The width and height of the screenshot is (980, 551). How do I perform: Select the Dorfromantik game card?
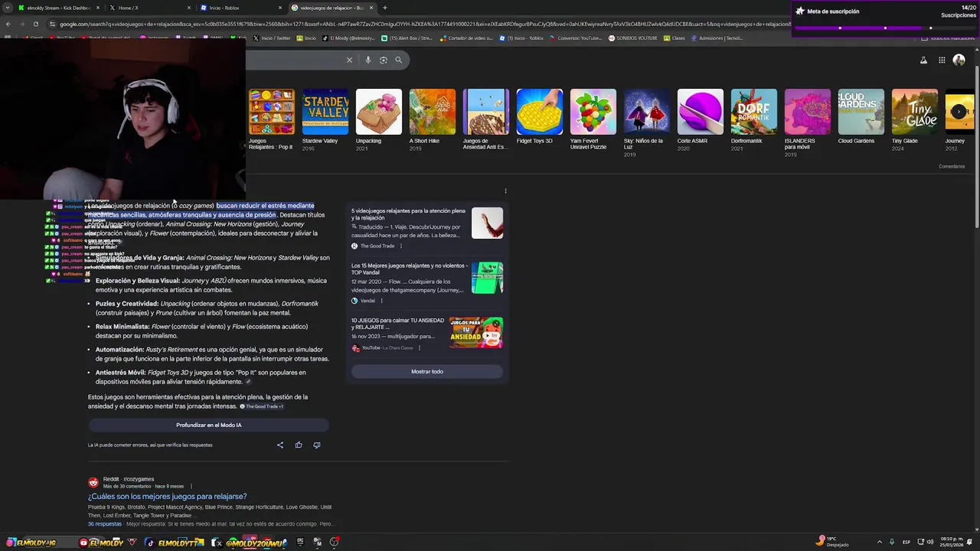753,119
